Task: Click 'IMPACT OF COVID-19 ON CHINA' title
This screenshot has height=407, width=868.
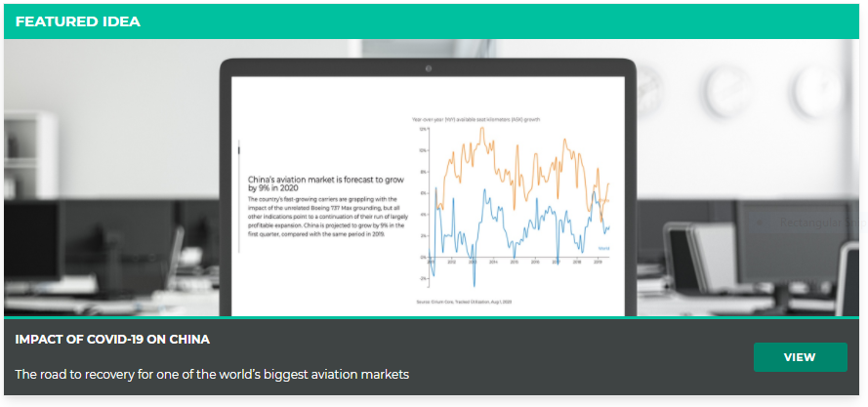Action: (x=112, y=340)
